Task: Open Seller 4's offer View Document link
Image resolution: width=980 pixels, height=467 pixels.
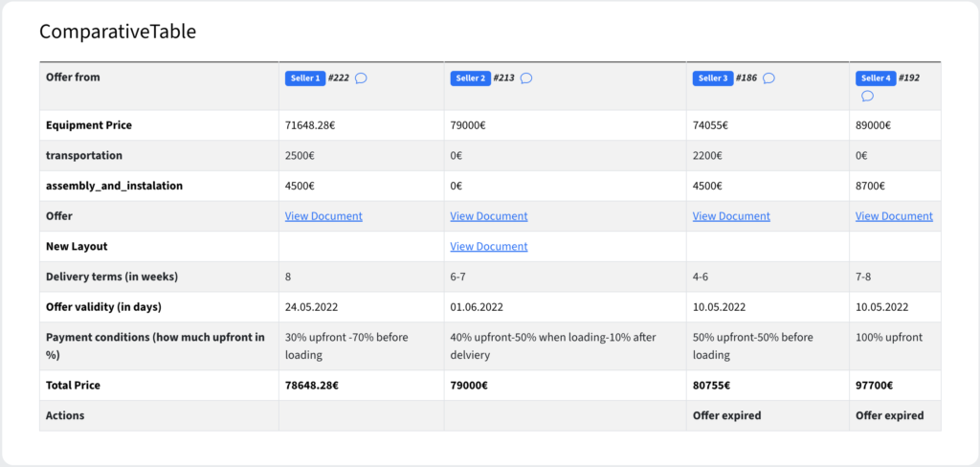Action: pos(895,215)
